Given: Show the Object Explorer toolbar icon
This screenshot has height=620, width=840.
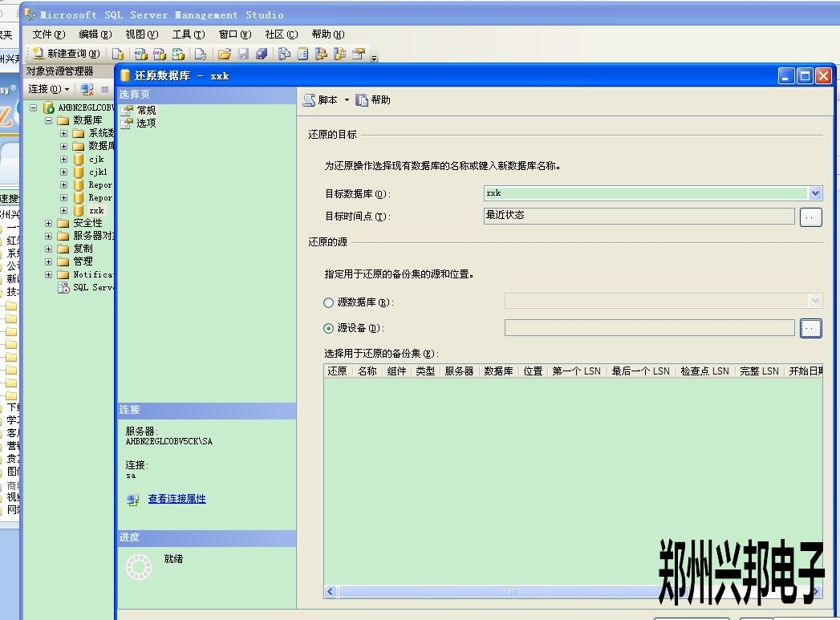Looking at the screenshot, I should click(321, 54).
